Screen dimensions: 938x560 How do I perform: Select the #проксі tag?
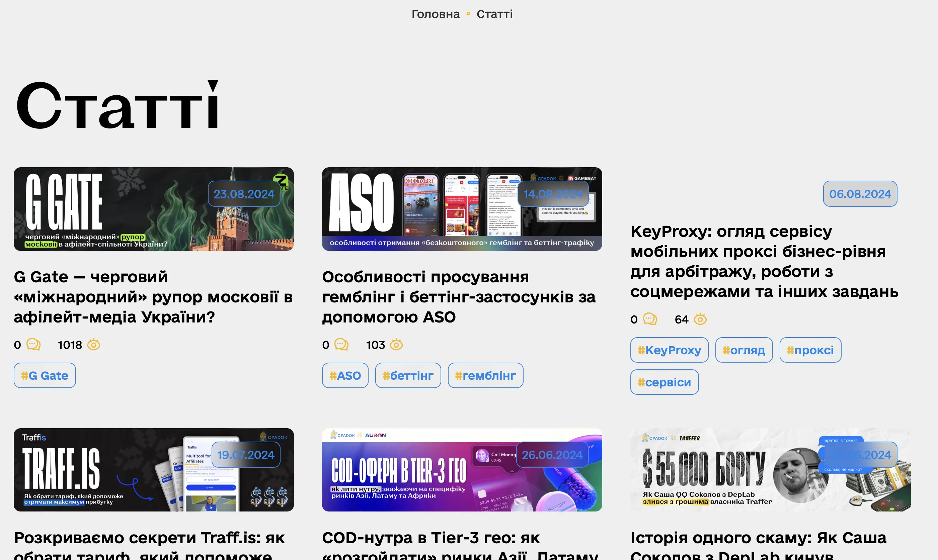point(810,350)
